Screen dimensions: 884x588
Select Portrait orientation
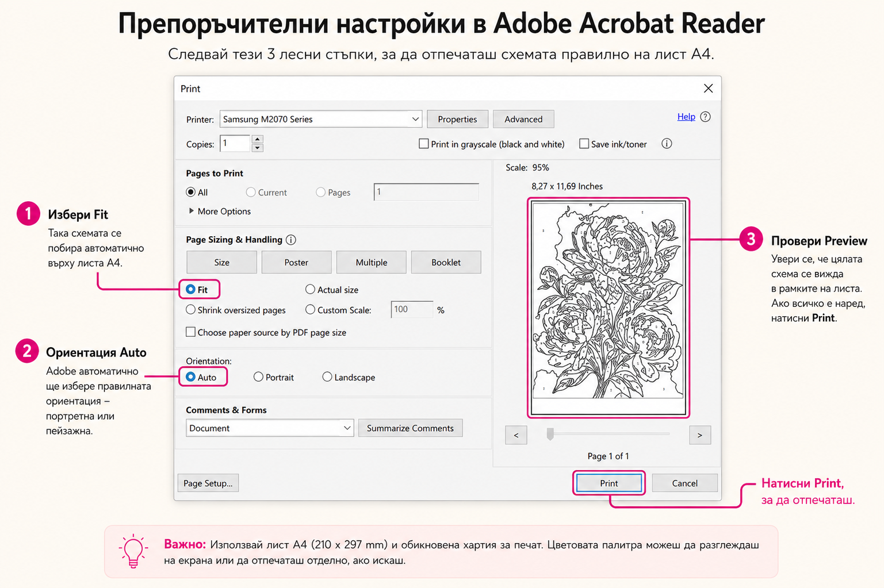258,376
